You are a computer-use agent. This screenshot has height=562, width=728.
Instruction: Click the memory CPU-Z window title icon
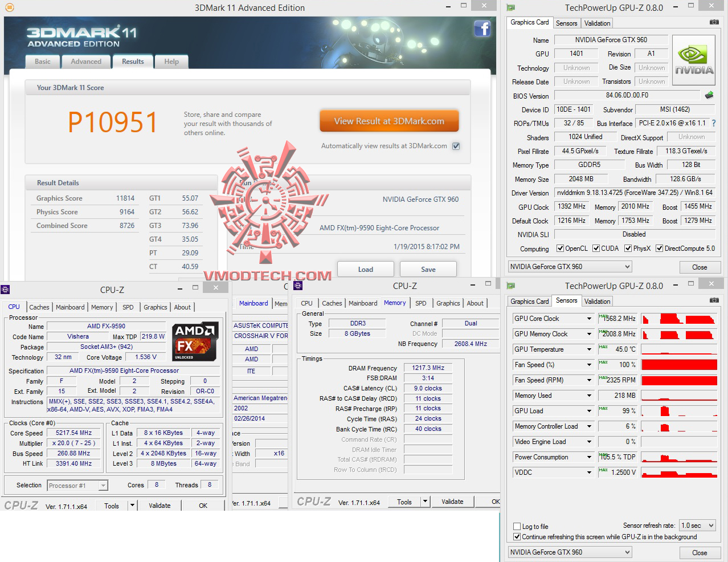click(x=298, y=286)
